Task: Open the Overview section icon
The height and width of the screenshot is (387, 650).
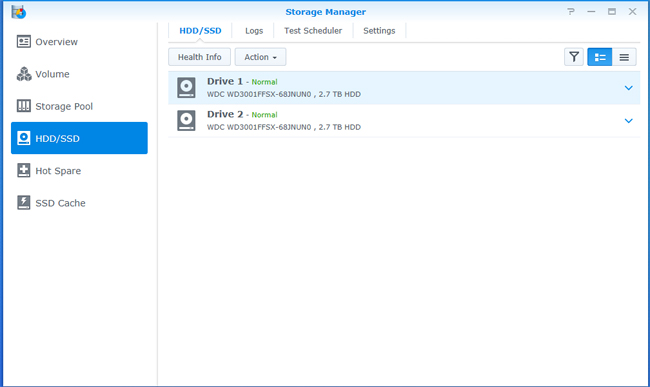Action: pos(24,41)
